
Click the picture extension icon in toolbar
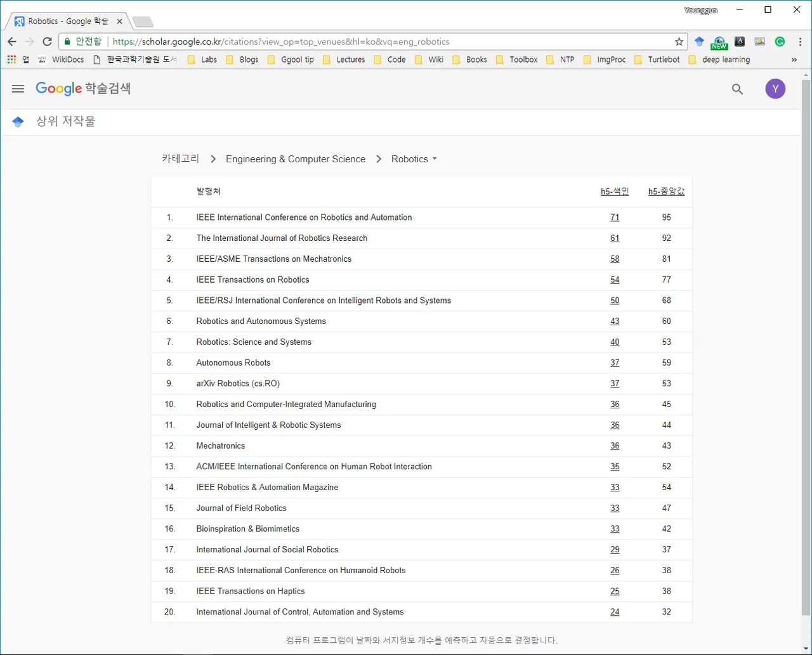point(759,42)
